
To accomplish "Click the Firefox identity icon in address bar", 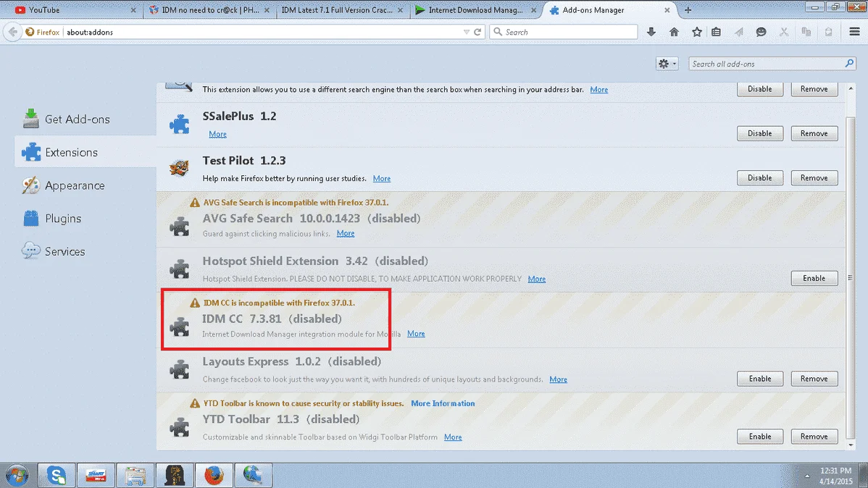I will (30, 32).
